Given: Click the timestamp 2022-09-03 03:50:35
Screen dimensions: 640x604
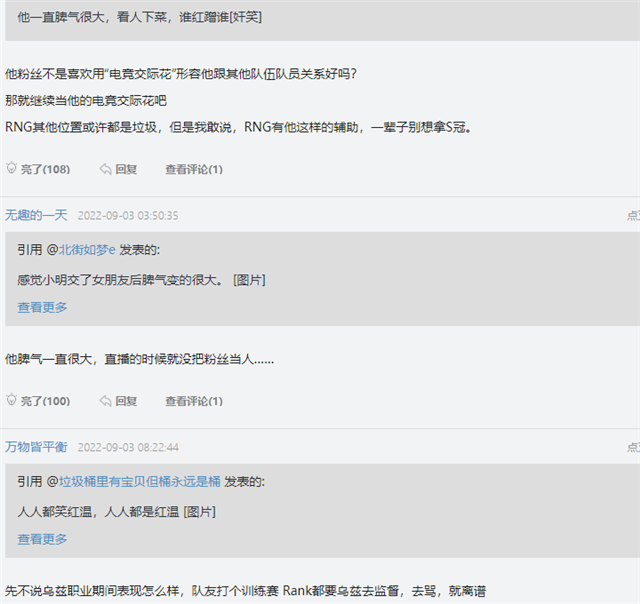Looking at the screenshot, I should coord(128,216).
